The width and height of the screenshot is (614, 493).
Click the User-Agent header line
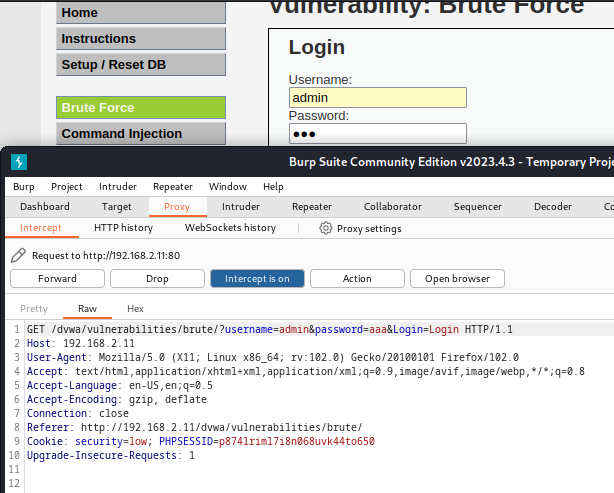pyautogui.click(x=273, y=358)
